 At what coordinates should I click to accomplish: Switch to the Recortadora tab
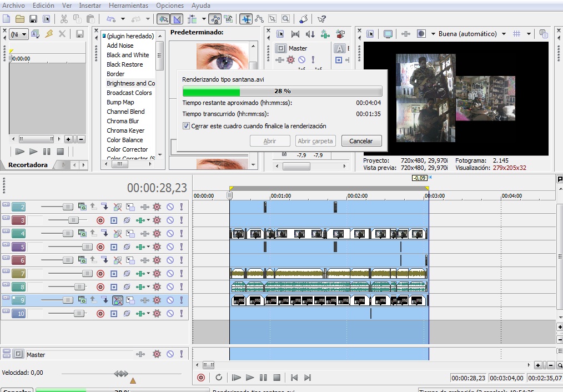28,165
